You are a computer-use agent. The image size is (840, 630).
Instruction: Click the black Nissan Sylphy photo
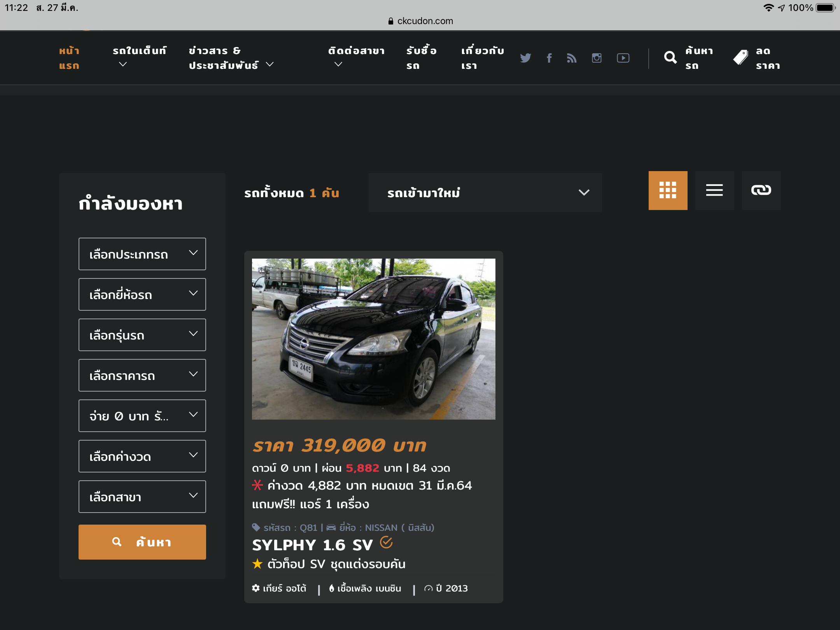click(x=373, y=339)
